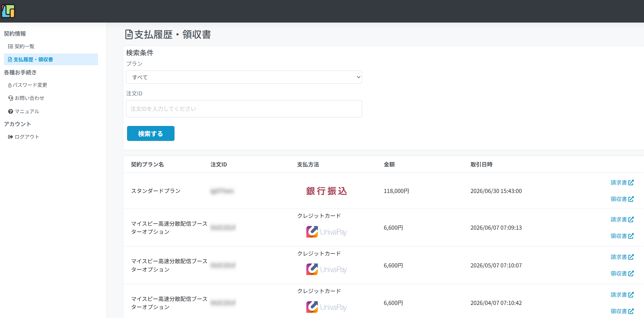Click the 検索条件 section title
644x318 pixels.
click(140, 53)
